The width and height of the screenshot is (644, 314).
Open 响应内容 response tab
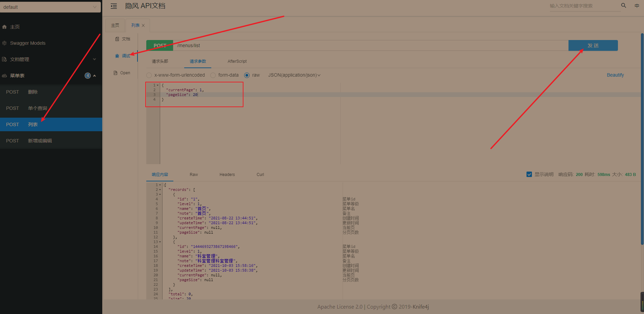[x=160, y=175]
